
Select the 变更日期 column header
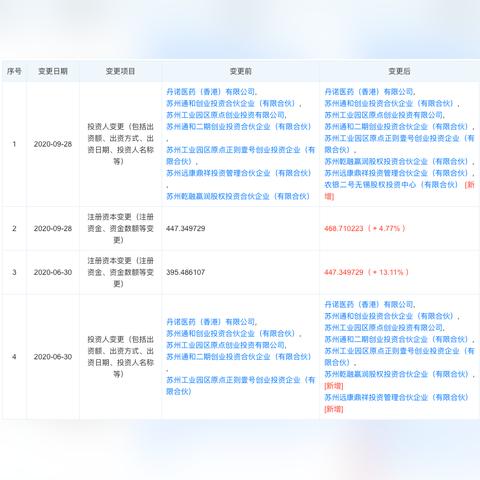[x=53, y=71]
